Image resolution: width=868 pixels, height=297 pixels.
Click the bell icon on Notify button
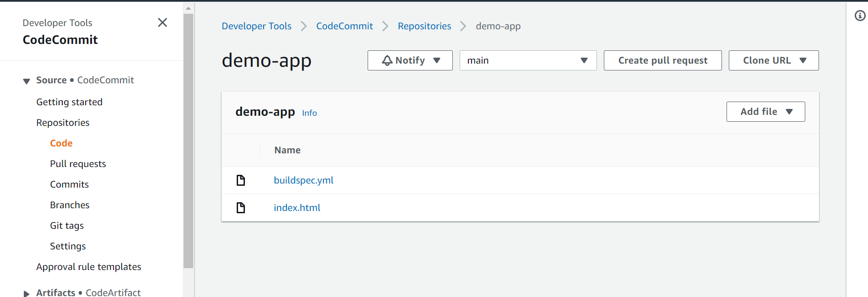387,60
